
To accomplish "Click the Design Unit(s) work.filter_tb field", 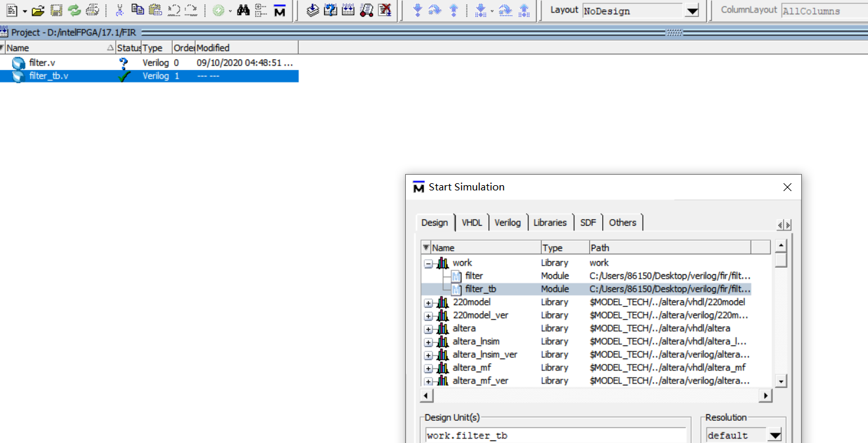I will coord(556,436).
